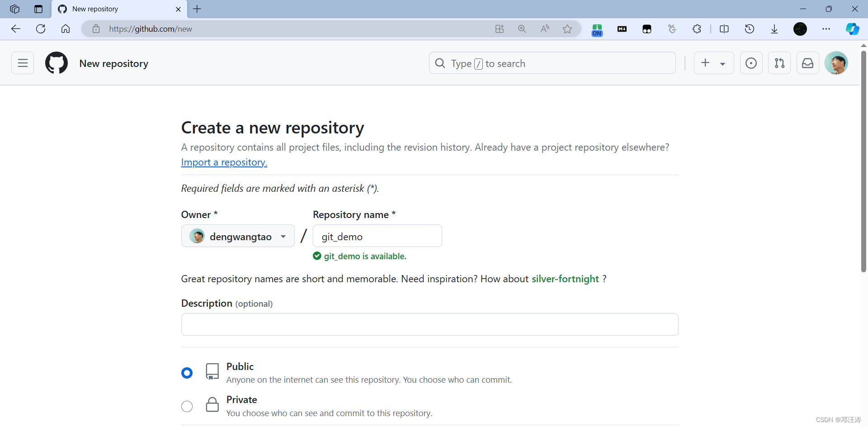Viewport: 868px width, 427px height.
Task: Open the browser home page icon
Action: (x=66, y=29)
